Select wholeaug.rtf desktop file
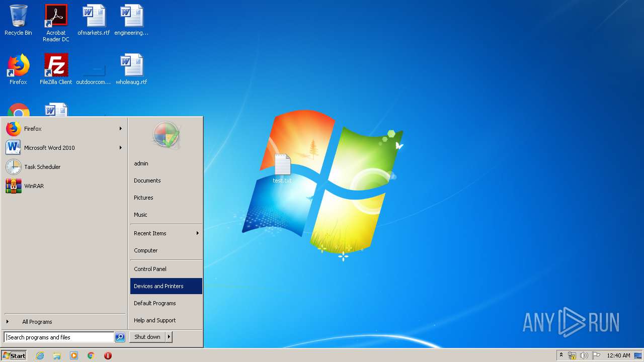Screen dimensions: 644x362 (x=131, y=69)
